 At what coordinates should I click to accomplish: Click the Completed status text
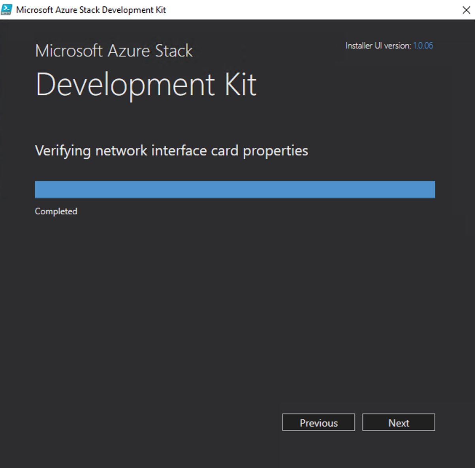pos(56,212)
